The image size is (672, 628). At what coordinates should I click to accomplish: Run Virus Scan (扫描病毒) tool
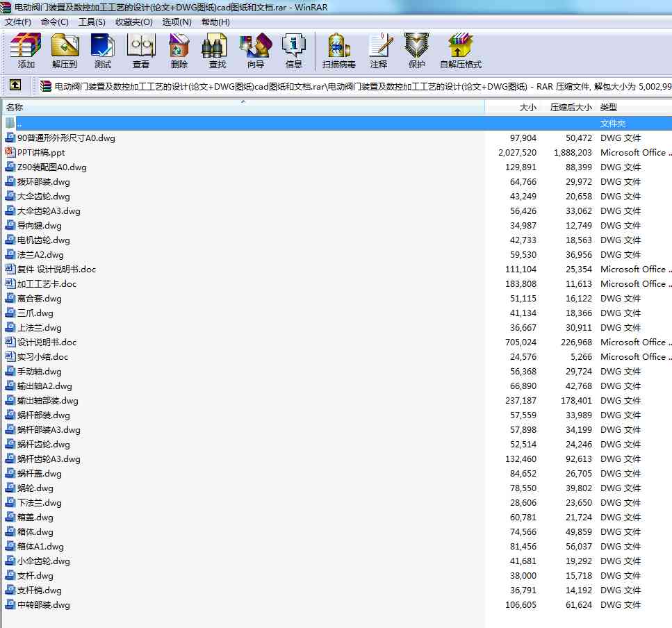339,51
